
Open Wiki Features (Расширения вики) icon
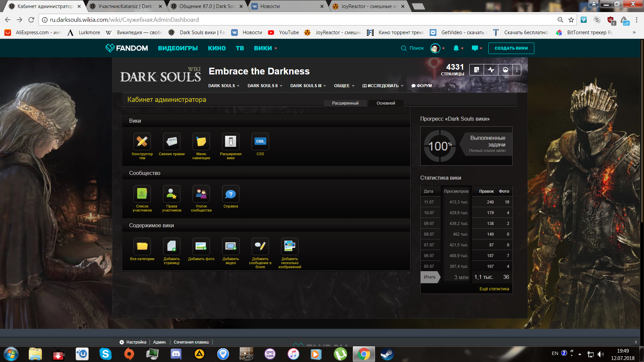(x=230, y=141)
